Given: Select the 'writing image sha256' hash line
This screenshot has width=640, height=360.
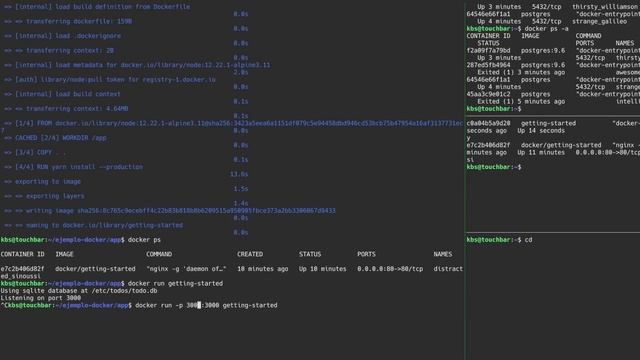Looking at the screenshot, I should point(170,211).
